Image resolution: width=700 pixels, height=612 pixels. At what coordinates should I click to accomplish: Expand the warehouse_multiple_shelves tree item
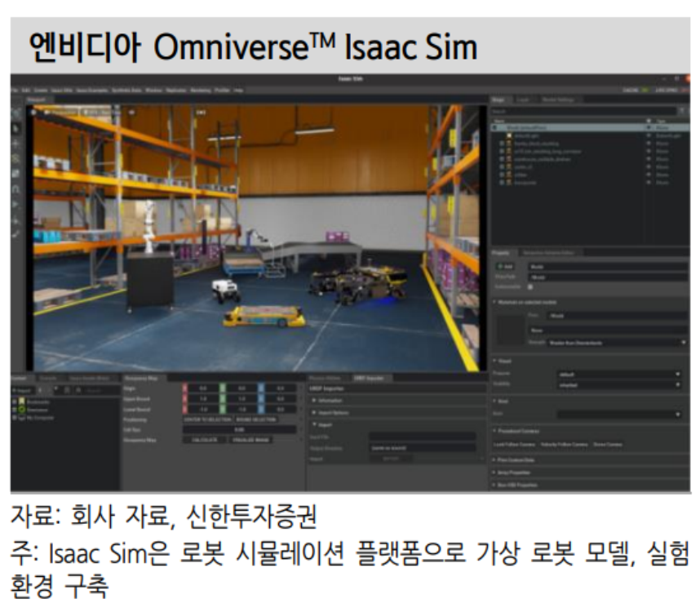click(502, 159)
